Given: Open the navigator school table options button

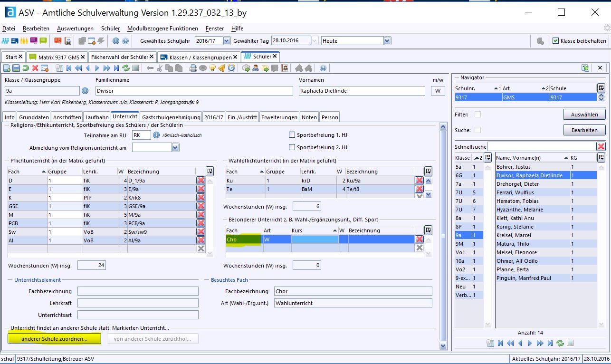Looking at the screenshot, I should (x=601, y=88).
